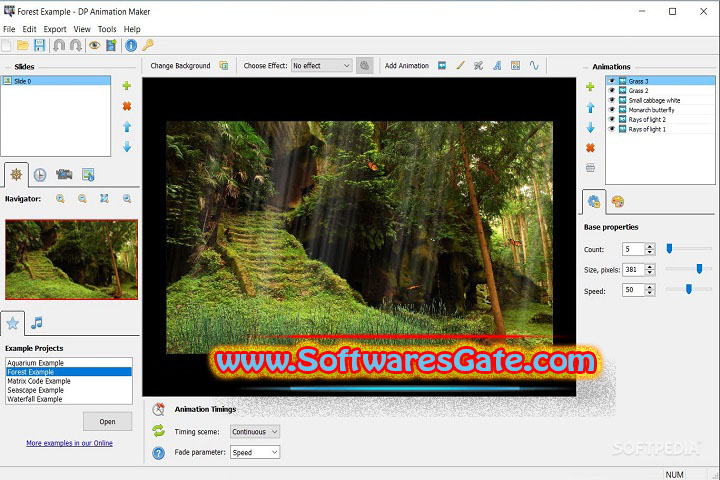The width and height of the screenshot is (720, 480).
Task: Click the actual size zoom navigator icon
Action: (x=127, y=198)
